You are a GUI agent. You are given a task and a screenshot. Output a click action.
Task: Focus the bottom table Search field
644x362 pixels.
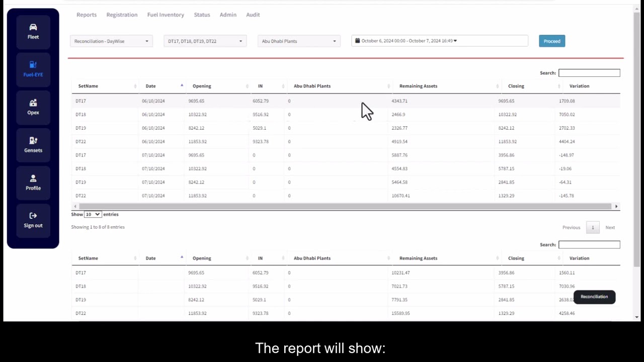(x=589, y=245)
